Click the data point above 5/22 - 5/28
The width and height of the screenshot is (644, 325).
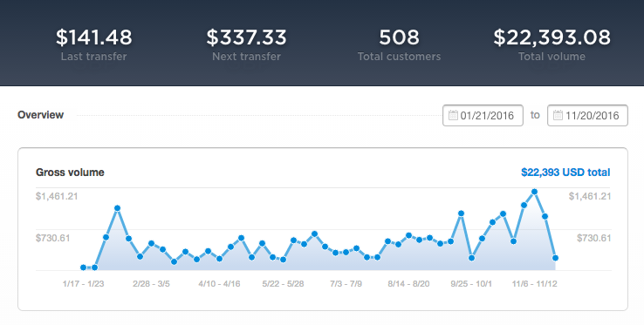click(x=283, y=260)
